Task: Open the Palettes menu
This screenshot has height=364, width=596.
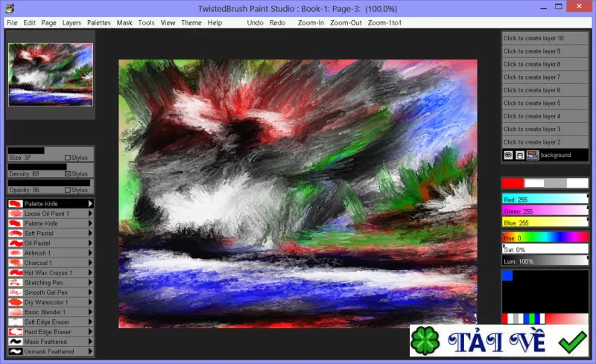Action: [x=99, y=23]
